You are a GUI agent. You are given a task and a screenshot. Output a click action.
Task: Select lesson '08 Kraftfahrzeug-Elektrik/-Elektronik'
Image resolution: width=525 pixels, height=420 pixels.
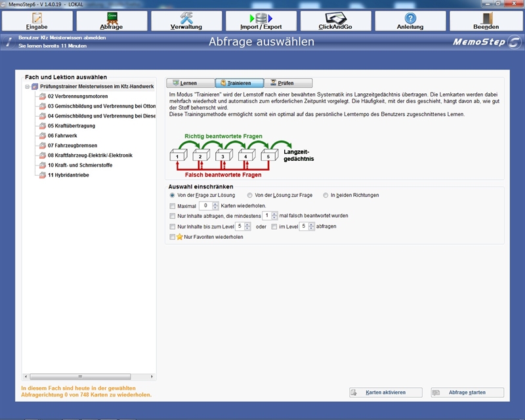[90, 156]
